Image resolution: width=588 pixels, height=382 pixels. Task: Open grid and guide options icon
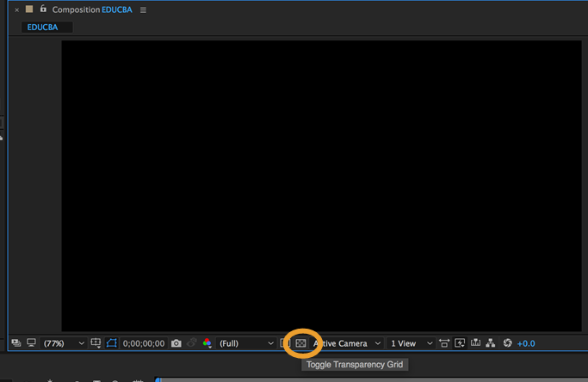pos(96,343)
